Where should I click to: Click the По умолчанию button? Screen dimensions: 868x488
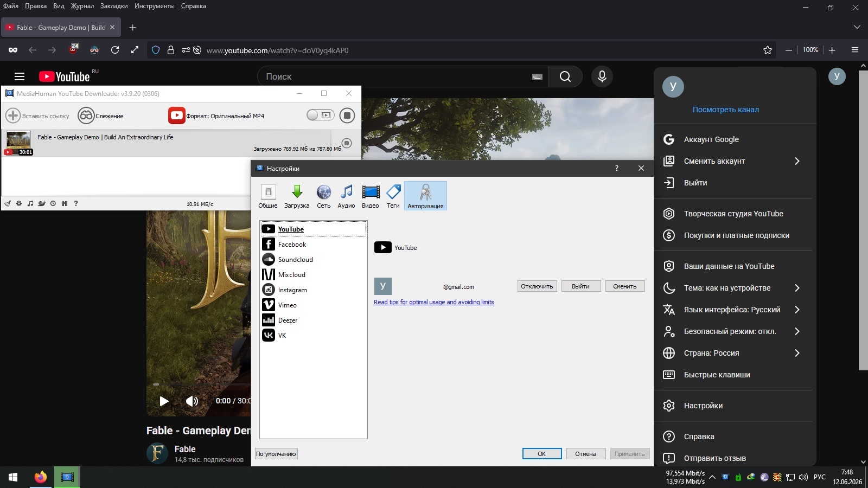click(276, 454)
